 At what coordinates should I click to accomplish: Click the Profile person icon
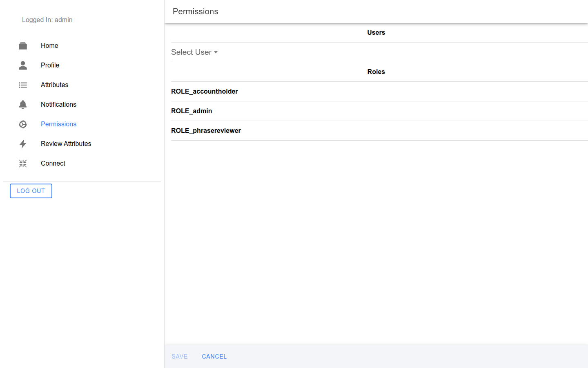[x=23, y=65]
